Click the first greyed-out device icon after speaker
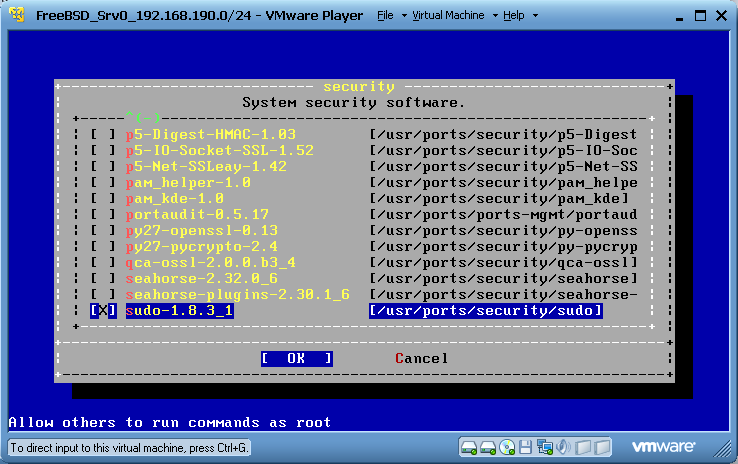 click(583, 447)
